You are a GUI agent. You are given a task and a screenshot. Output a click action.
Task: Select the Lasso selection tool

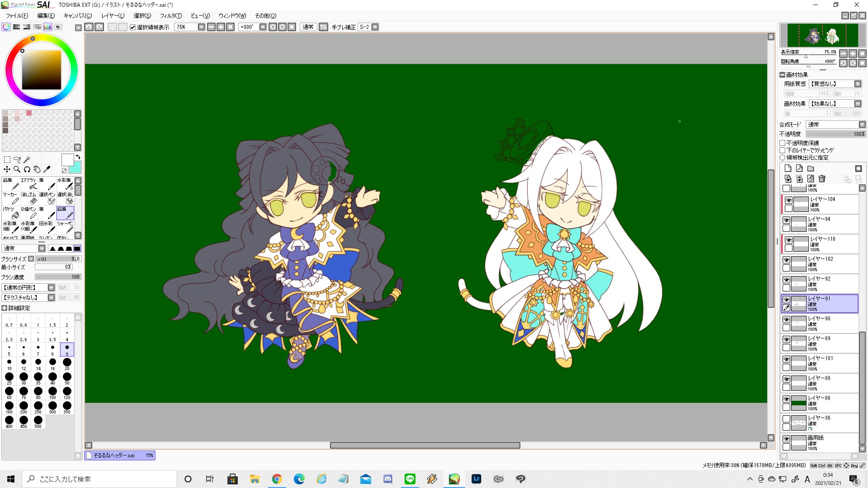coord(17,160)
